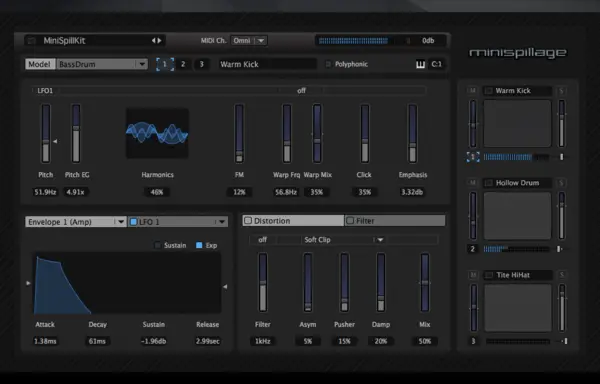Screen dimensions: 600x384
Task: Click the MIDI keyboard icon beside C:1
Action: [x=420, y=64]
